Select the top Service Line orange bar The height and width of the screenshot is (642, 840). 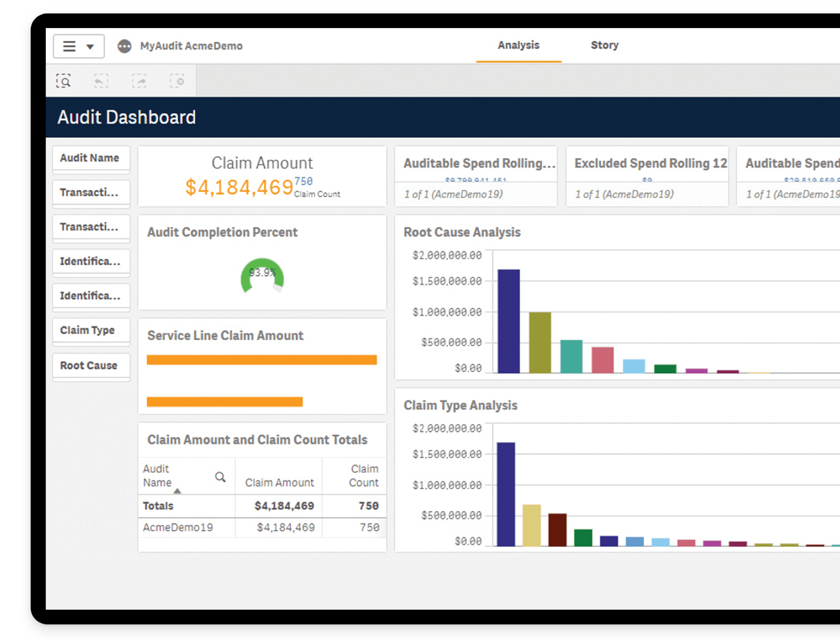click(x=262, y=360)
